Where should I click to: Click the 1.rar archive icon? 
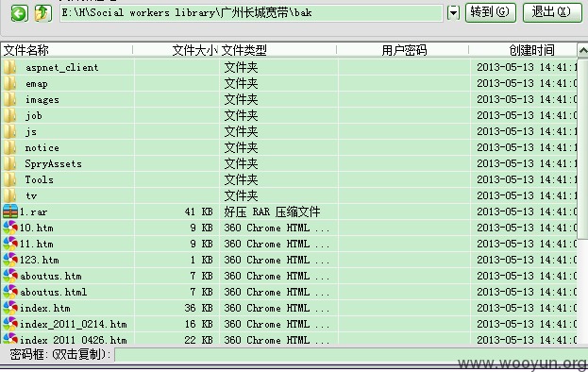coord(10,211)
